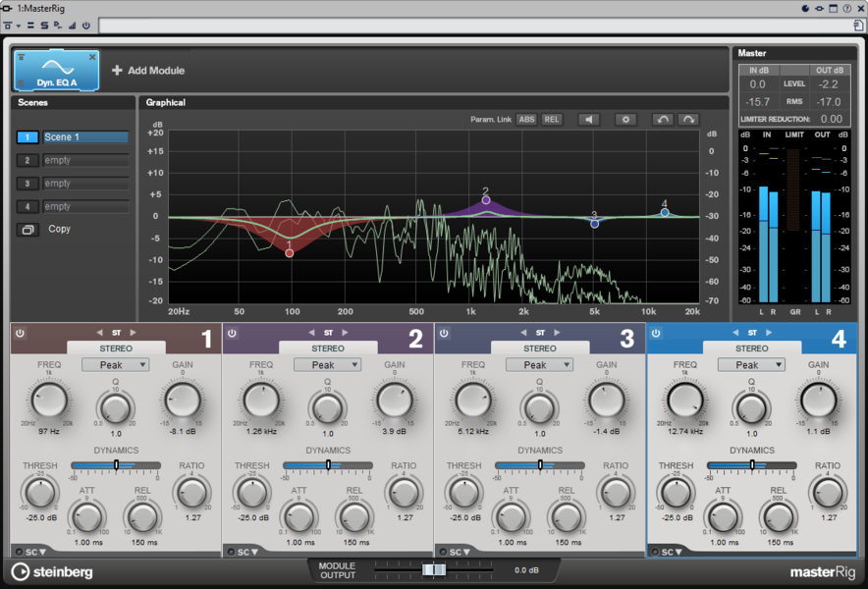Select Scene 1 in the Scenes list
This screenshot has height=589, width=868.
pos(85,137)
